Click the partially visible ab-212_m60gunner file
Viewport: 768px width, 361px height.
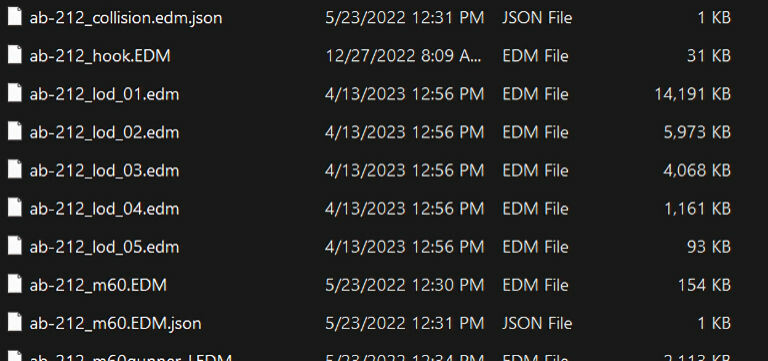click(x=131, y=358)
